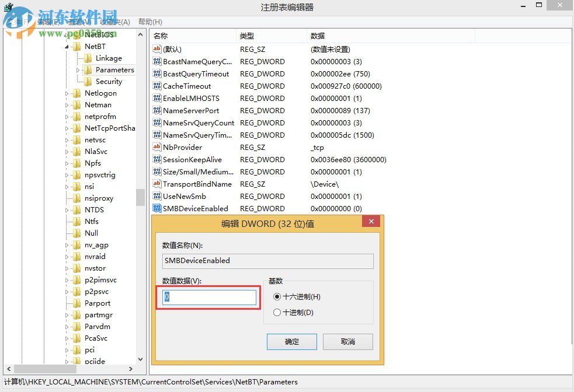The height and width of the screenshot is (392, 574).
Task: Expand the Parameters tree node
Action: pyautogui.click(x=77, y=69)
